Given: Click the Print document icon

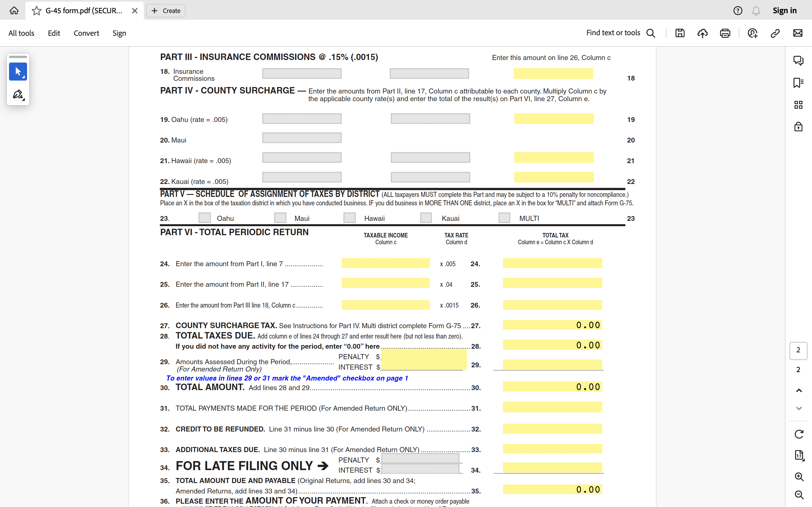Looking at the screenshot, I should [x=725, y=33].
